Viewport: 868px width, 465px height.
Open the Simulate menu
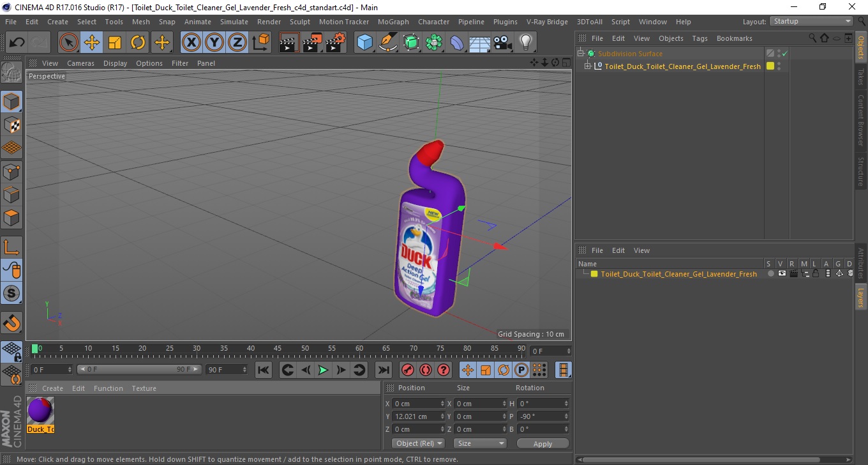[x=234, y=22]
